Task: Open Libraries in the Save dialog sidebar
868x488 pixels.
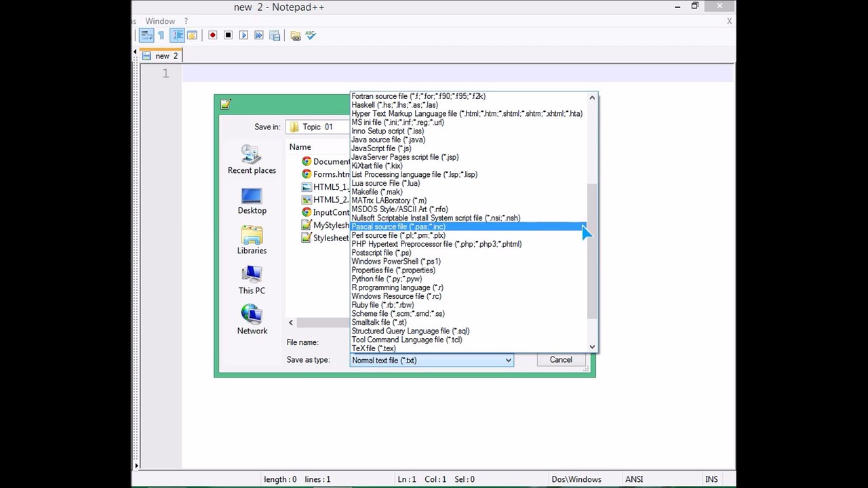Action: 252,241
